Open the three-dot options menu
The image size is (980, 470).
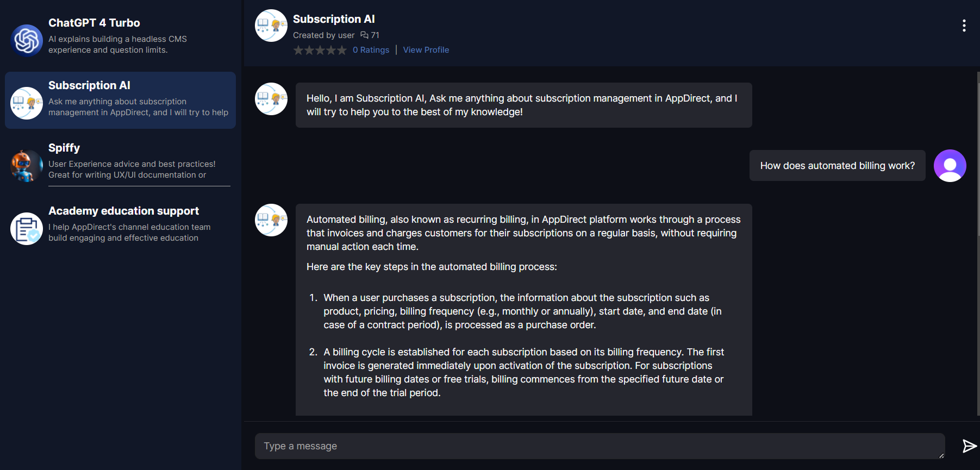[x=964, y=26]
